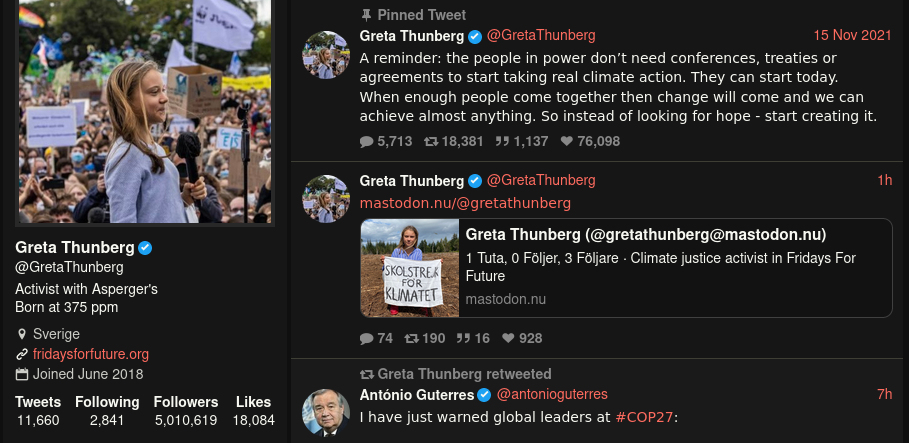The image size is (909, 443).
Task: Click reply icon on the mastodon tweet
Action: pos(367,339)
